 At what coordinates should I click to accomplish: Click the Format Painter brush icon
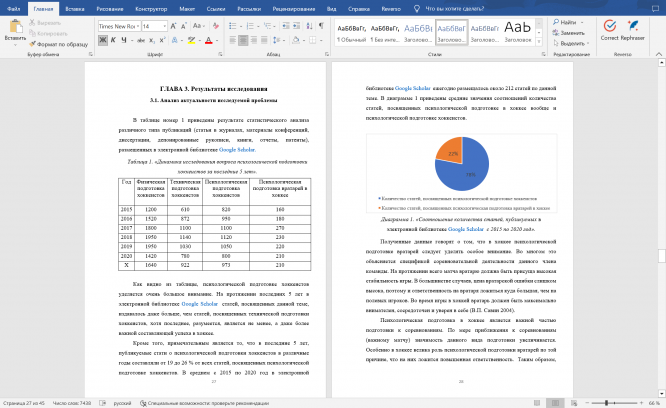32,44
